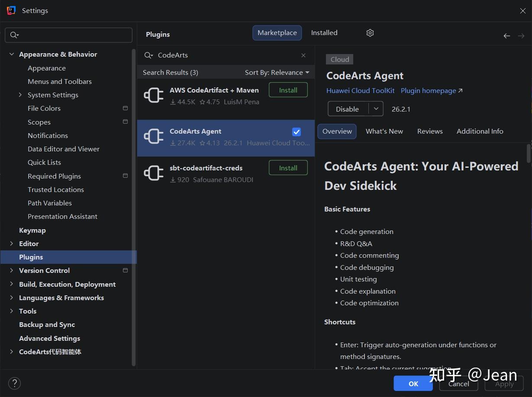Click the forward navigation arrow
Viewport: 532px width, 397px height.
click(x=521, y=36)
